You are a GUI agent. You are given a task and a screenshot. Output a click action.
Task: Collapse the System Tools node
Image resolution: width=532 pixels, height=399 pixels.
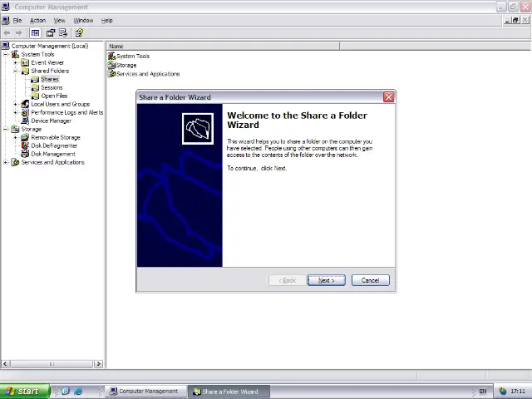(x=6, y=54)
